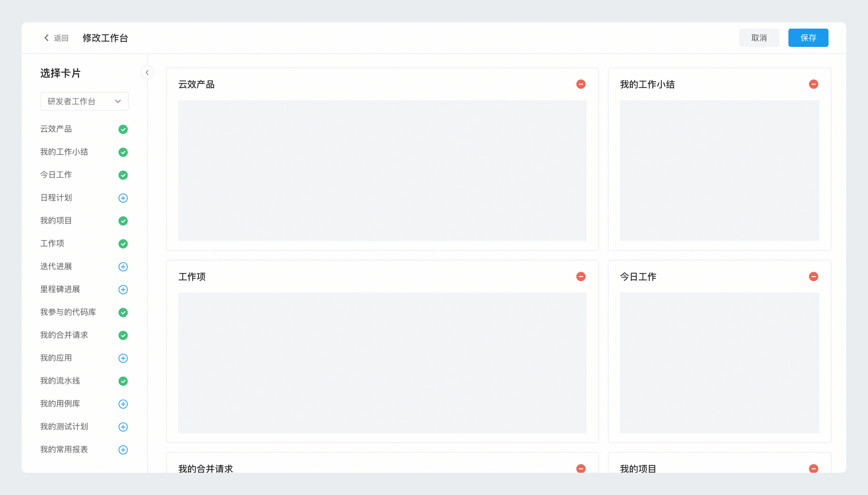The width and height of the screenshot is (868, 495).
Task: Remove the 我的项目 card with red minus
Action: tap(813, 469)
